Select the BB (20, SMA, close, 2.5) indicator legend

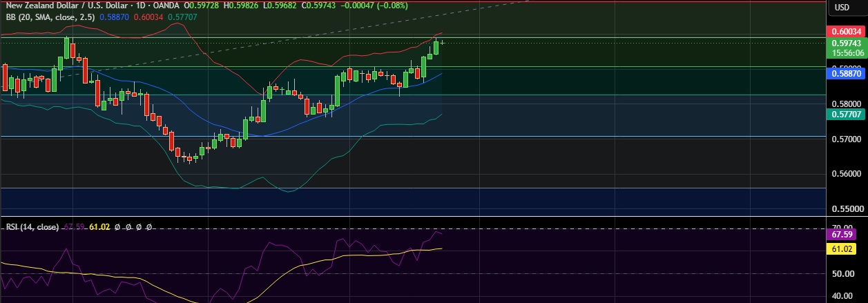tap(52, 16)
